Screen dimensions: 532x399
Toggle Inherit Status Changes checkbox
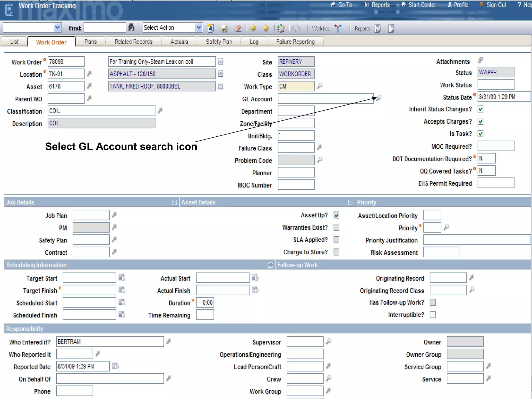point(481,109)
